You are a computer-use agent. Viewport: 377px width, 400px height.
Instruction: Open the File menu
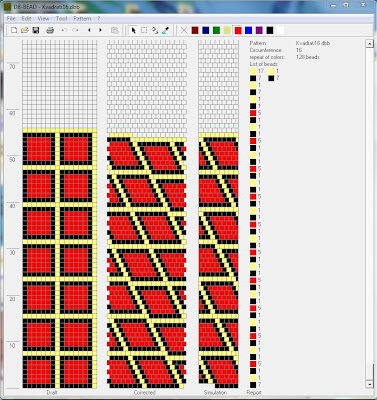[x=11, y=19]
